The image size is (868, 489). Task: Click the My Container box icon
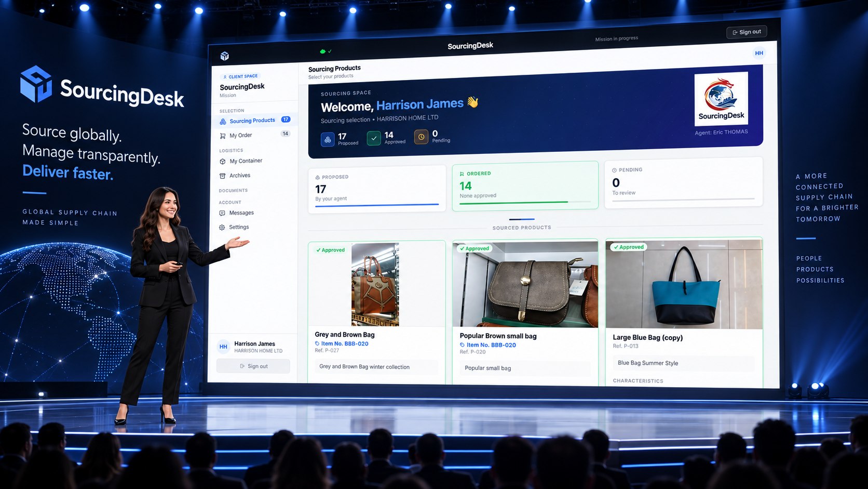(223, 162)
